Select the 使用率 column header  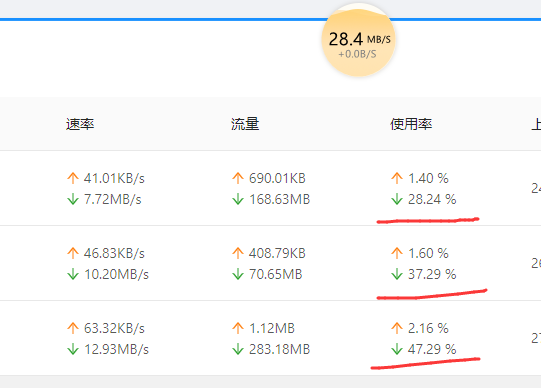(411, 124)
